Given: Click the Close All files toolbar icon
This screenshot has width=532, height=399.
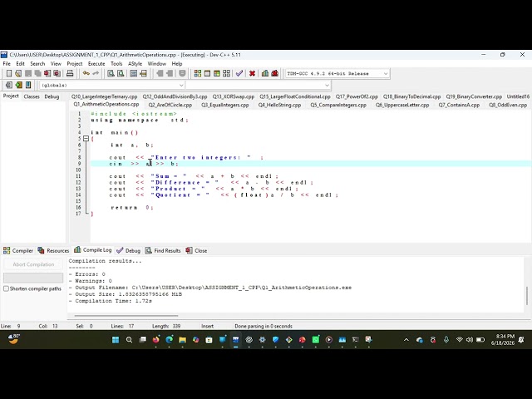Looking at the screenshot, I should tap(57, 73).
